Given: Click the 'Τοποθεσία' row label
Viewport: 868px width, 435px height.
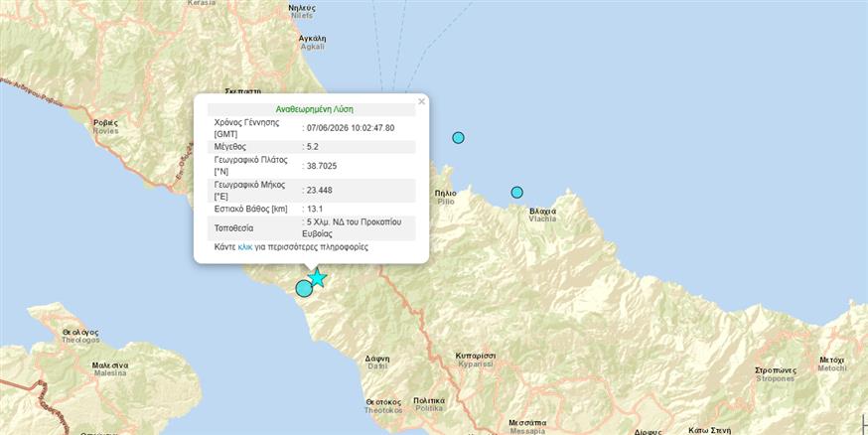Looking at the screenshot, I should (x=233, y=227).
